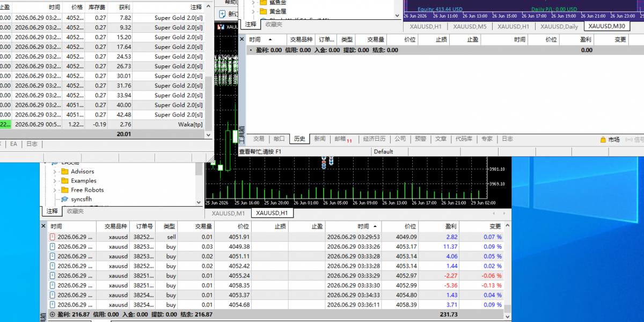Click the 库存费 column header
Screen dimensions: 644x322
[97, 8]
